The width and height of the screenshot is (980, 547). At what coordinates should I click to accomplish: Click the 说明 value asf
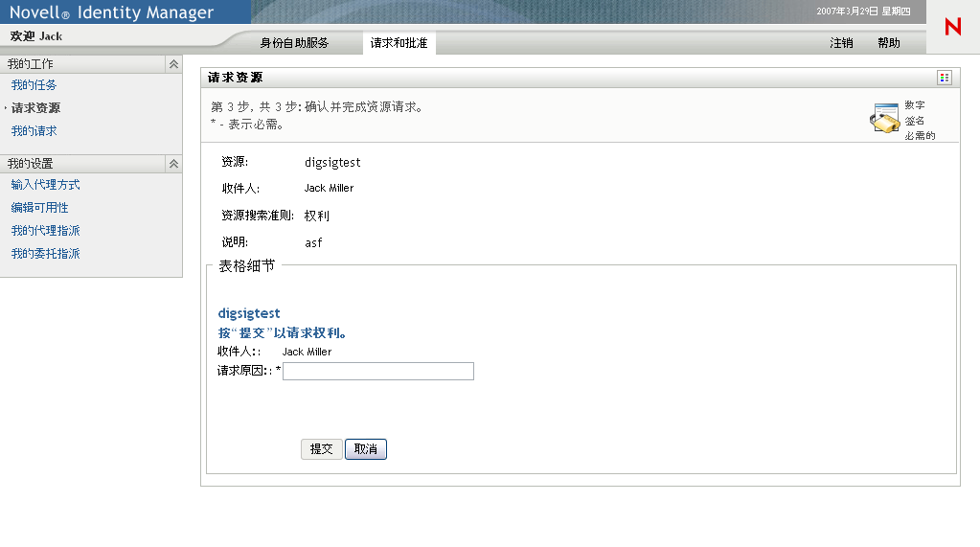(x=313, y=242)
